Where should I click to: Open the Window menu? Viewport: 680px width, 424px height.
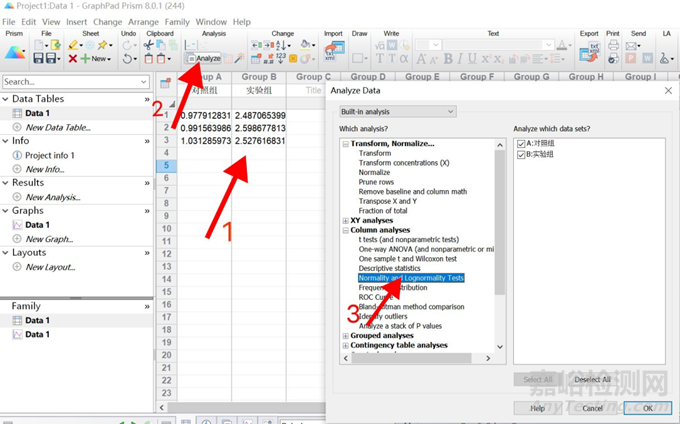tap(211, 22)
